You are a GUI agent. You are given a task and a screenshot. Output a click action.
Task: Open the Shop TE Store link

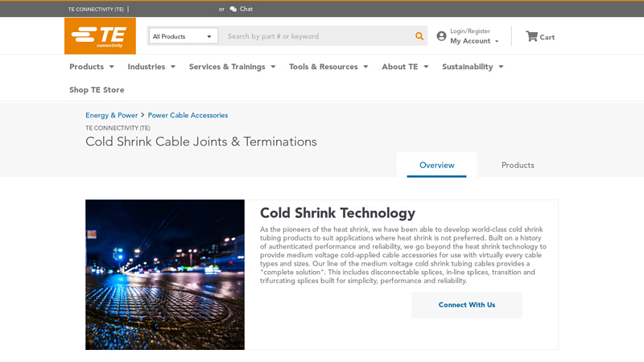97,90
